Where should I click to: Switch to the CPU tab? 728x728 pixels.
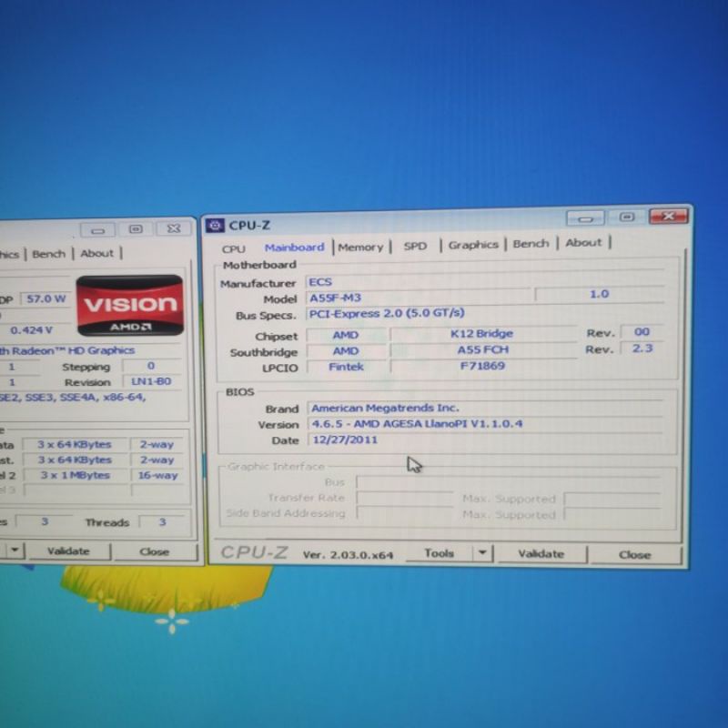pos(234,248)
